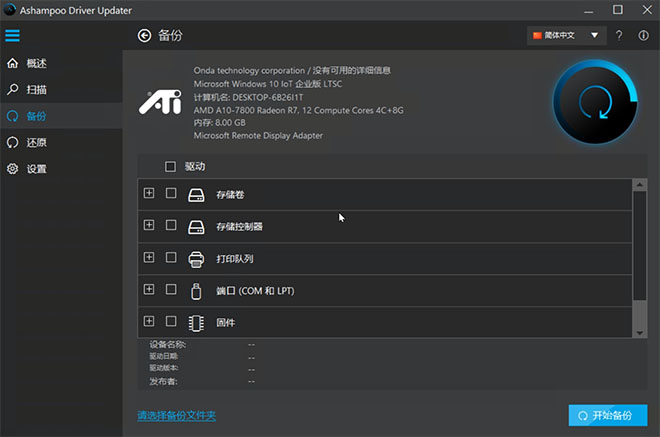This screenshot has height=437, width=660.
Task: Click the 固件 row label
Action: click(x=225, y=323)
